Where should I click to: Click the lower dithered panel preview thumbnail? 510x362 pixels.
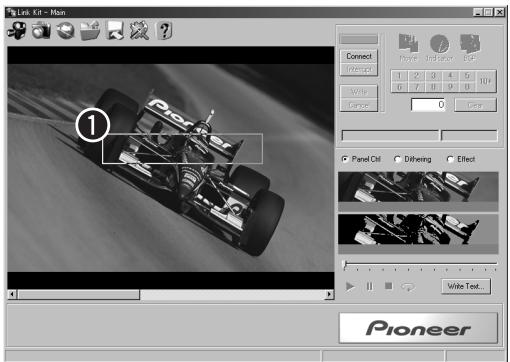click(x=418, y=234)
